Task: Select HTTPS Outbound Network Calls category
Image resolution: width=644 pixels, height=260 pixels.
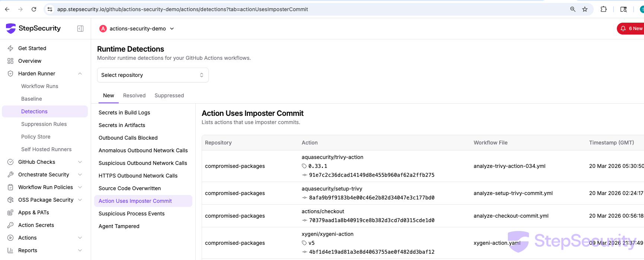Action: pyautogui.click(x=143, y=176)
